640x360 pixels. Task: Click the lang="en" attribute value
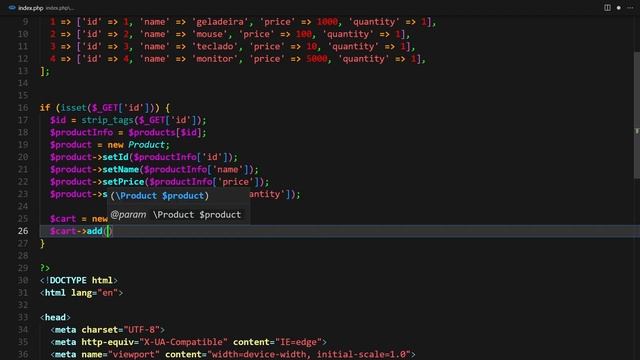click(108, 293)
